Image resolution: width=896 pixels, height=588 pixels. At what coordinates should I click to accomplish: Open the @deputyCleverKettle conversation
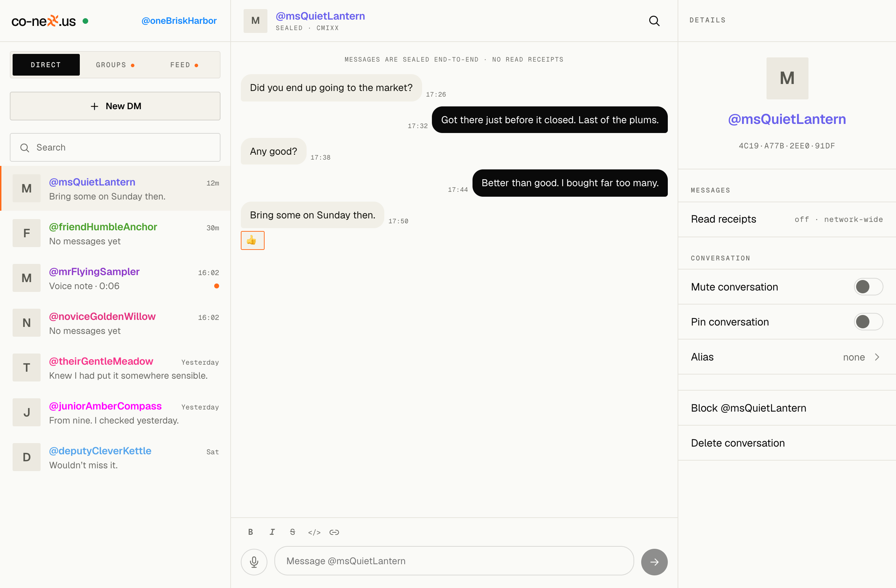pyautogui.click(x=115, y=457)
